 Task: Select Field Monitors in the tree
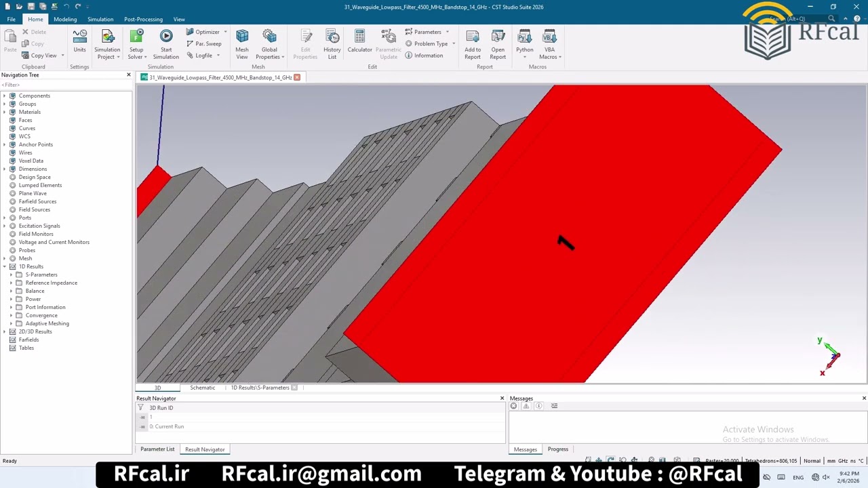[36, 234]
